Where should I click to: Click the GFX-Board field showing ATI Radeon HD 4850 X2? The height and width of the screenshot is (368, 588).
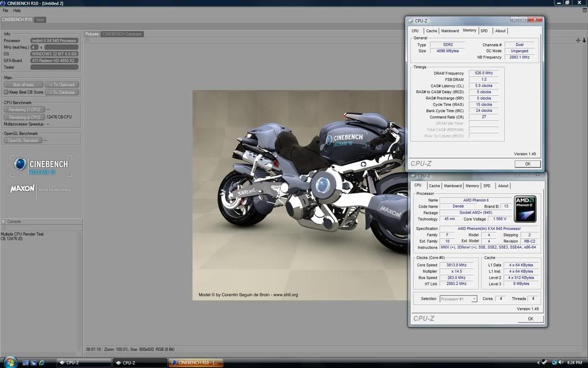click(x=55, y=60)
